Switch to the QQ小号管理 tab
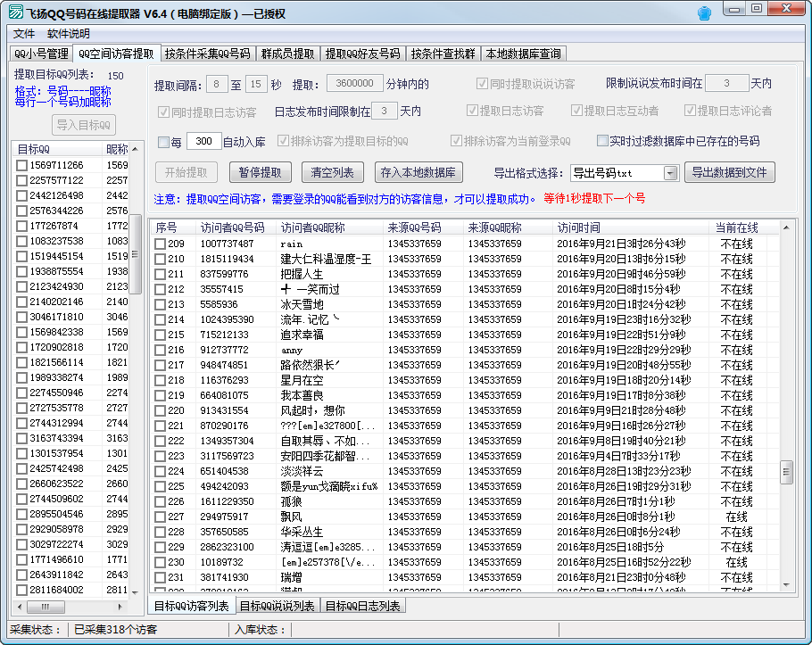The image size is (812, 645). (41, 54)
